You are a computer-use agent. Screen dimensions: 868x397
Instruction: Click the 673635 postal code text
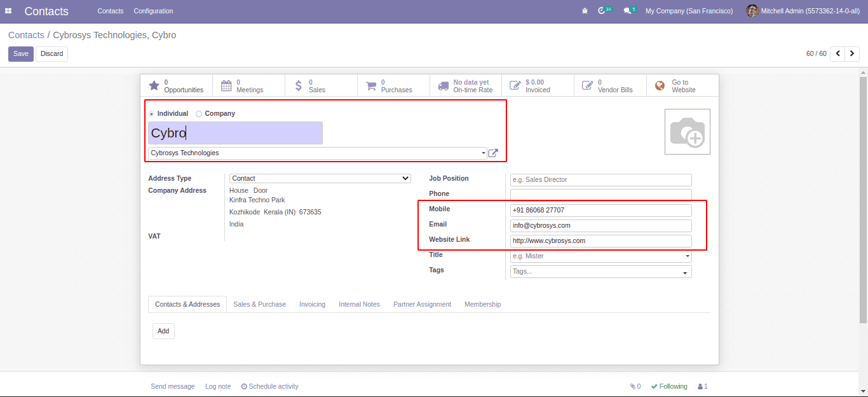coord(310,212)
